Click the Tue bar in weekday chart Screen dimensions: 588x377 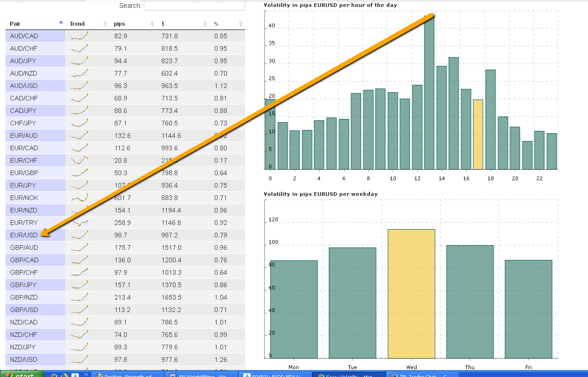click(353, 303)
